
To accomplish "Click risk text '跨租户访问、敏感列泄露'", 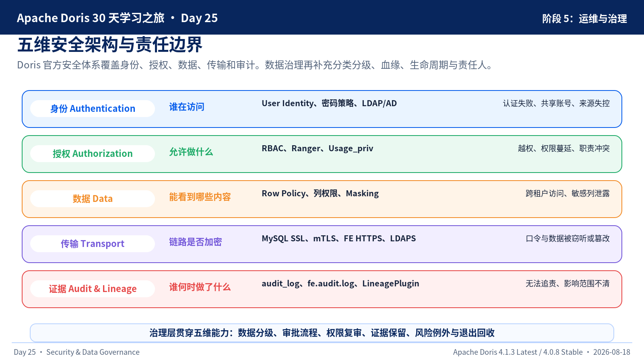I will pyautogui.click(x=568, y=193).
